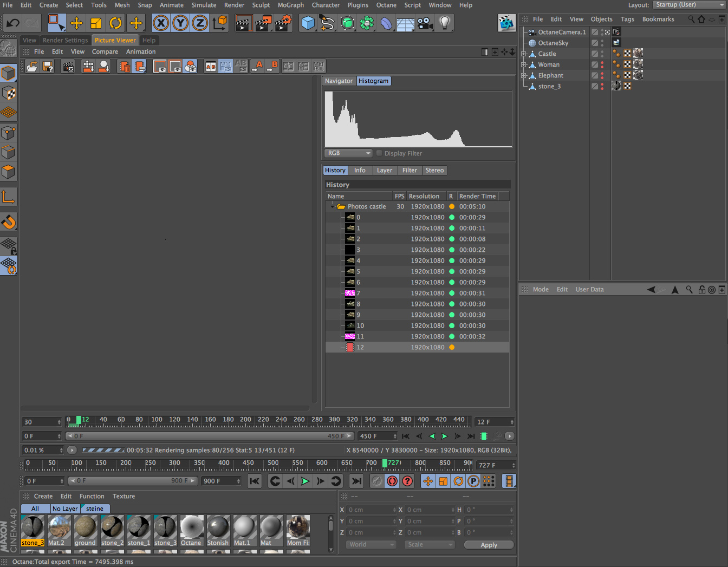Toggle visibility dots for Woman object

tap(602, 64)
